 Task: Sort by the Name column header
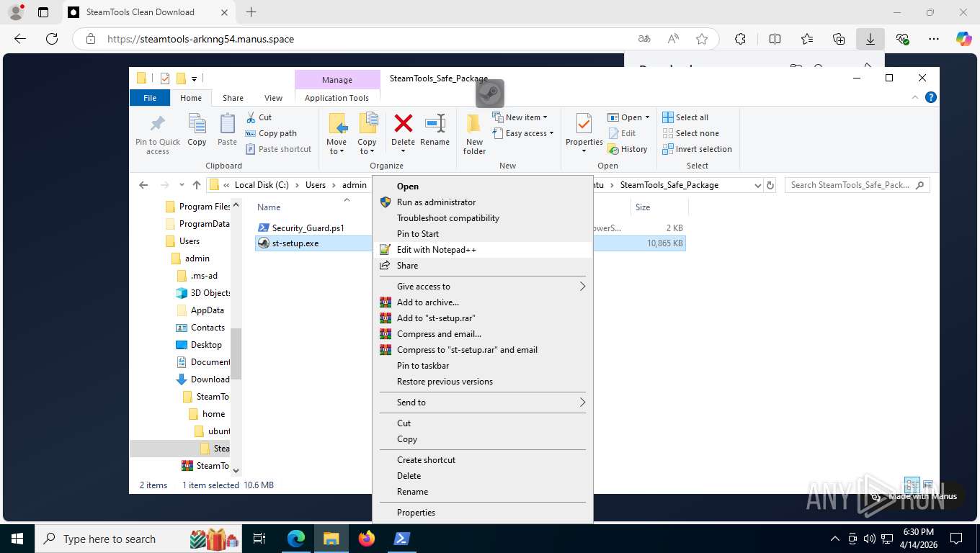[269, 207]
